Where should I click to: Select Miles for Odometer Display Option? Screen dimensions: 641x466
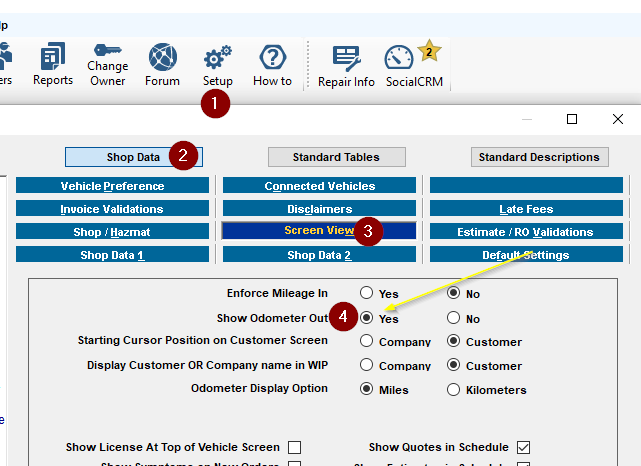366,389
